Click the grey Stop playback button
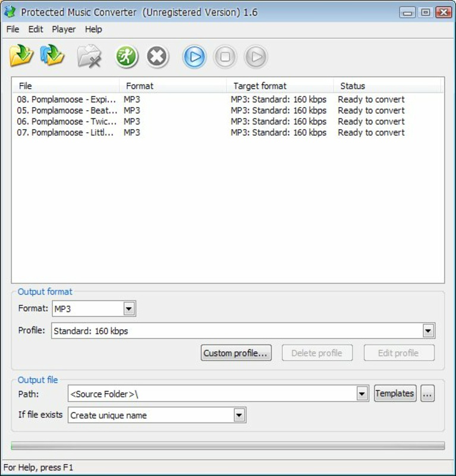The width and height of the screenshot is (456, 476). coord(225,57)
